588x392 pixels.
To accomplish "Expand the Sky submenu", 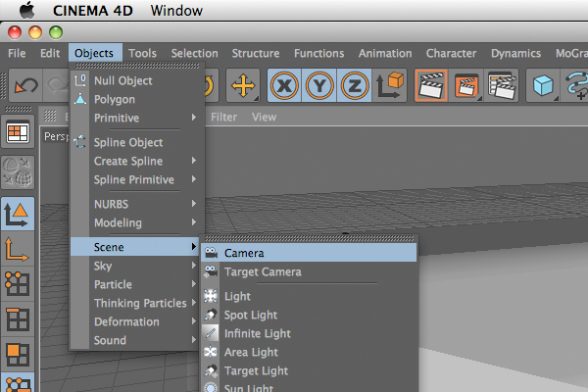I will [x=135, y=266].
